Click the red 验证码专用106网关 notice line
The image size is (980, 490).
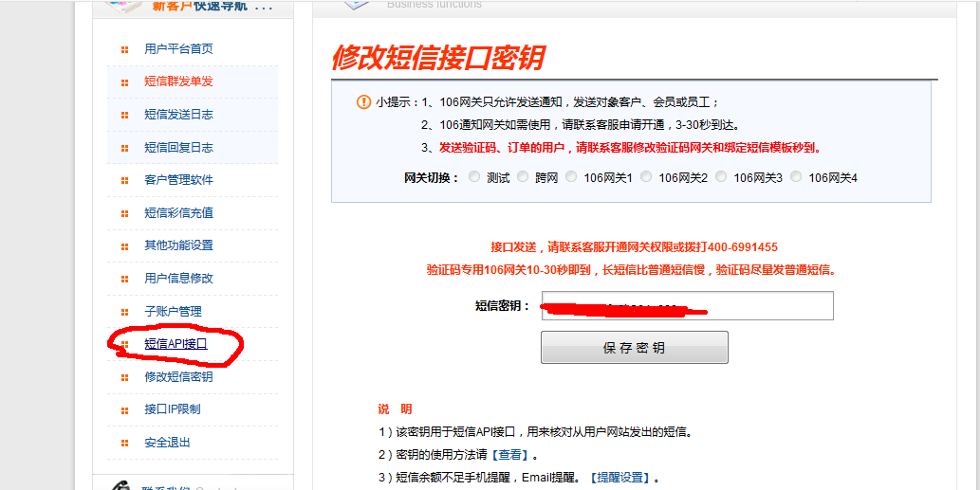pyautogui.click(x=632, y=270)
